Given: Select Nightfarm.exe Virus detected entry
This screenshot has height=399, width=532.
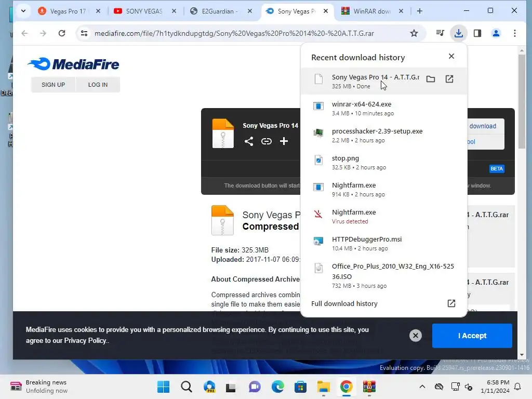Looking at the screenshot, I should point(384,217).
